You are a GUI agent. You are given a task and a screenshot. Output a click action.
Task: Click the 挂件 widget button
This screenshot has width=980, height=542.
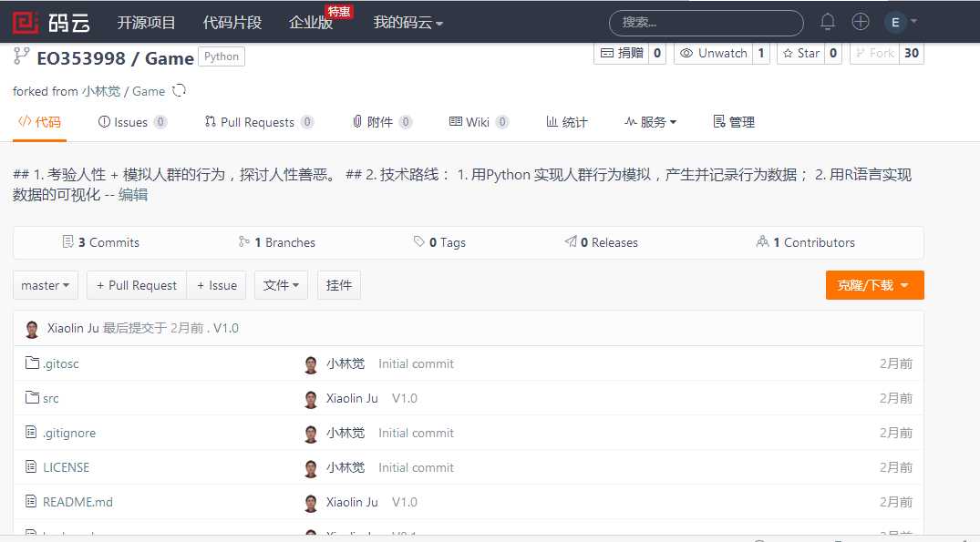tap(339, 285)
